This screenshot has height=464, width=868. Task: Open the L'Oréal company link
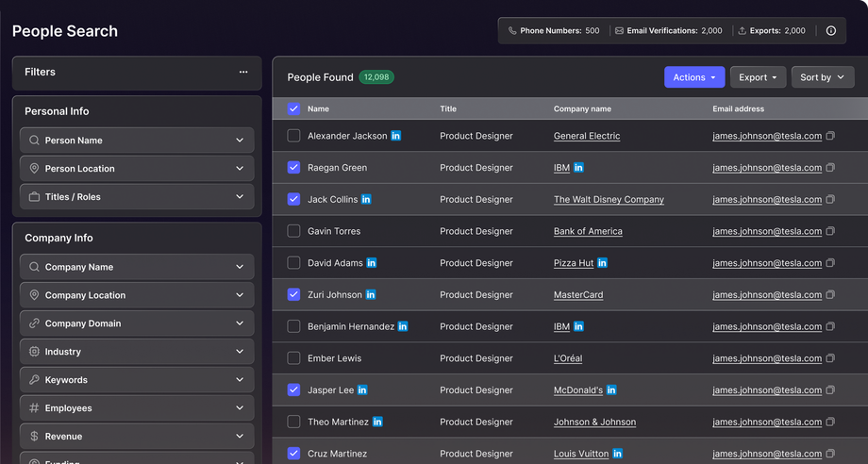(x=568, y=358)
